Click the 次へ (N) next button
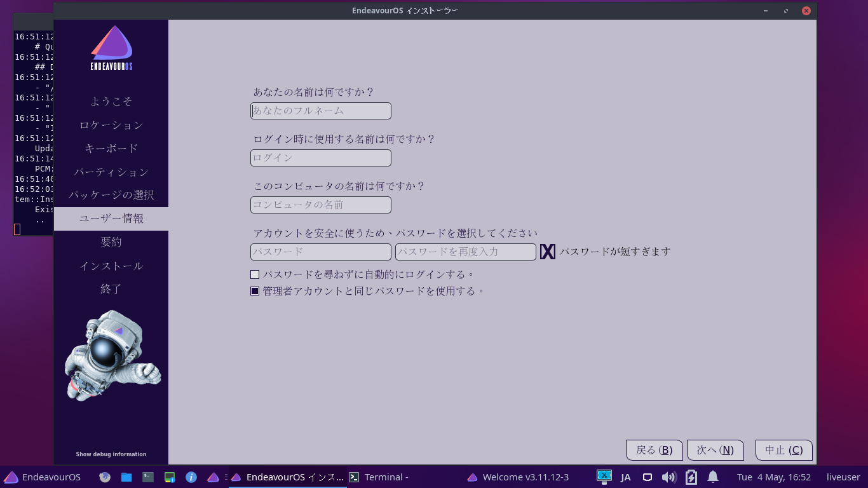 click(715, 450)
